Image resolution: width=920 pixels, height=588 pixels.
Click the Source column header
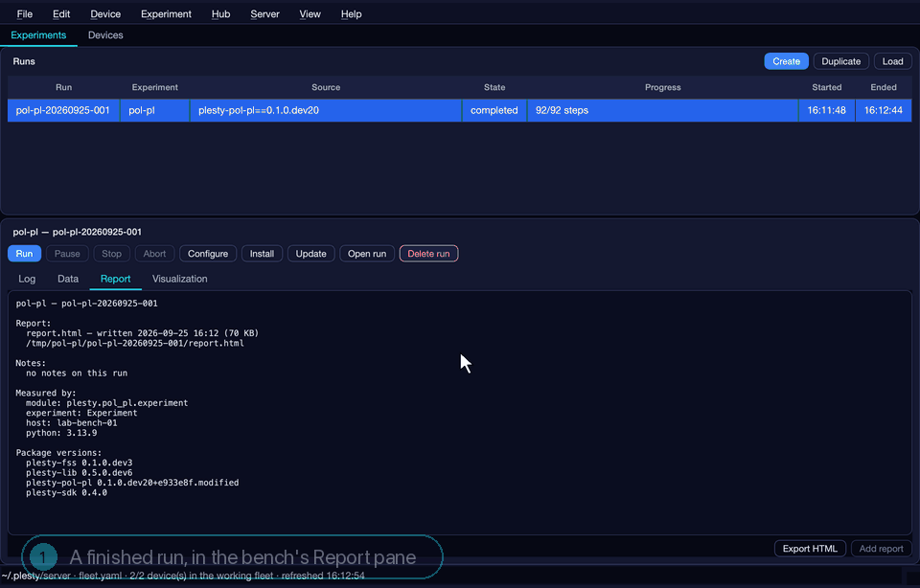[326, 87]
